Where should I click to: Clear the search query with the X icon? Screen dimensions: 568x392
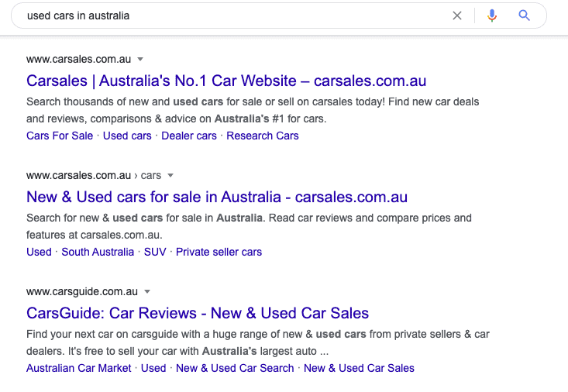coord(457,15)
